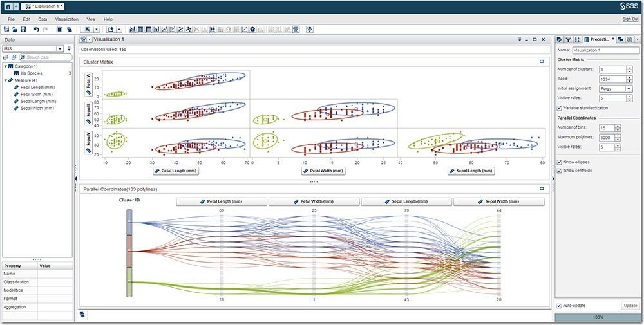Click the Home icon in the top bar

pos(8,6)
